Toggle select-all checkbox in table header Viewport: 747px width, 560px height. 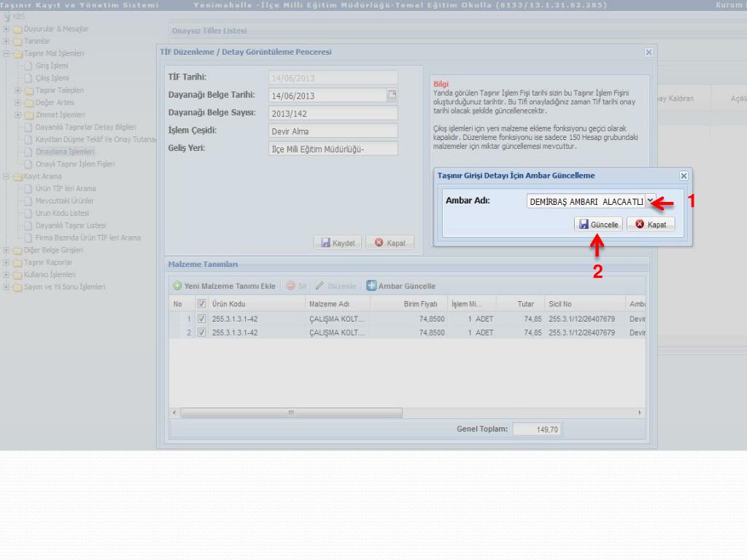pyautogui.click(x=202, y=303)
